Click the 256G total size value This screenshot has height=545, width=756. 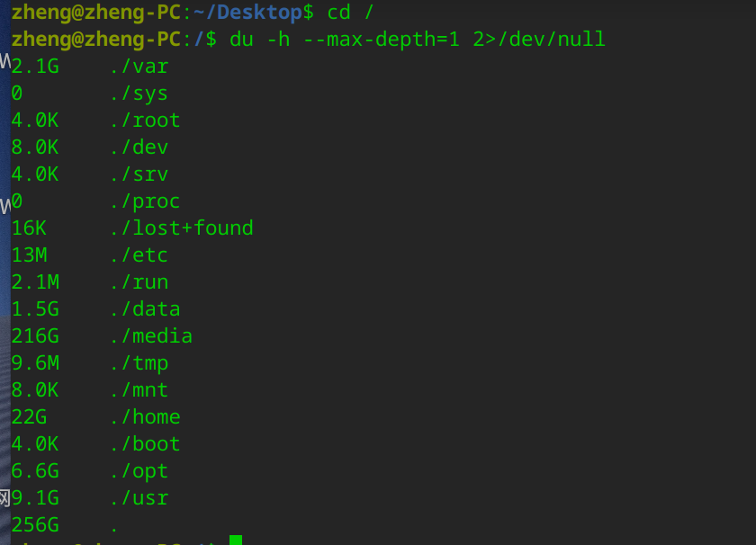pos(35,524)
